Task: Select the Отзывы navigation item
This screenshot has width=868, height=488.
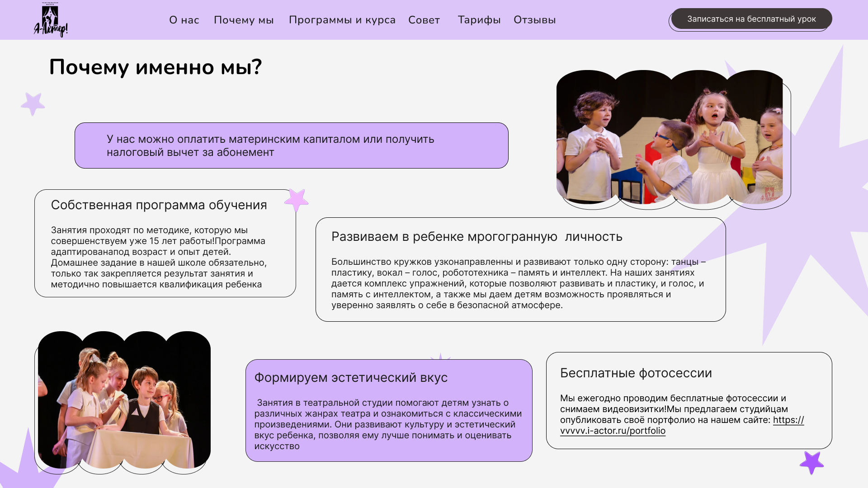Action: pos(534,20)
